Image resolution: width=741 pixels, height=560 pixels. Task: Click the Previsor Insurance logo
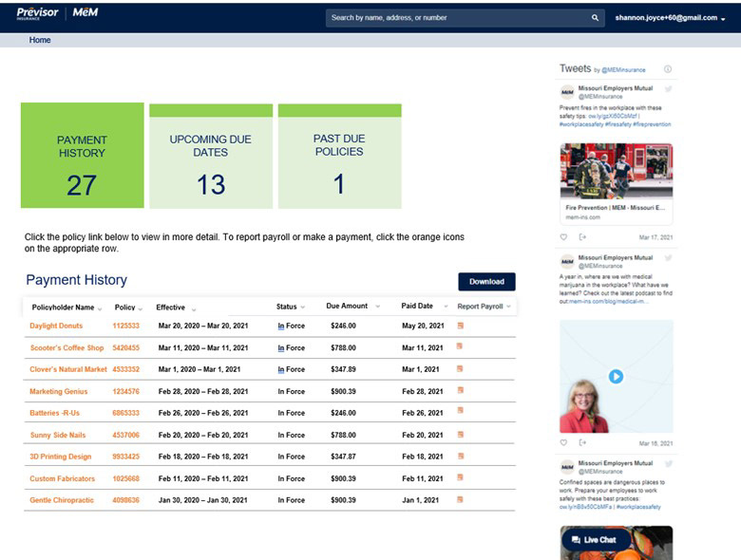[x=37, y=13]
